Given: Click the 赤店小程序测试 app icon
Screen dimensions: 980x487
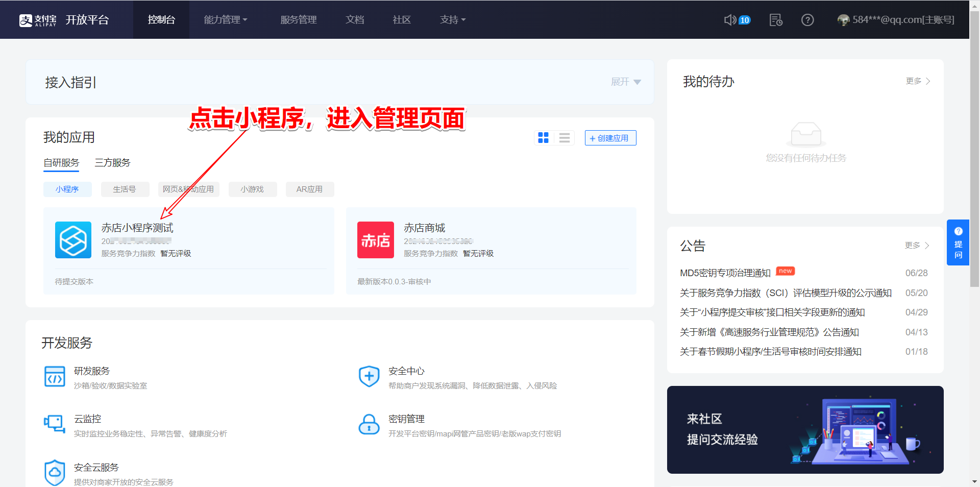Looking at the screenshot, I should tap(73, 240).
